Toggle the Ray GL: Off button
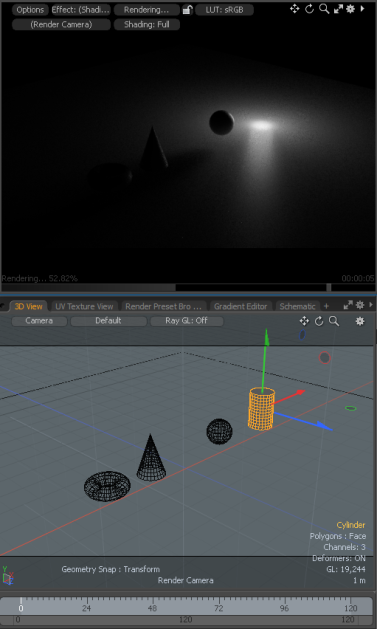The width and height of the screenshot is (377, 629). [x=186, y=321]
